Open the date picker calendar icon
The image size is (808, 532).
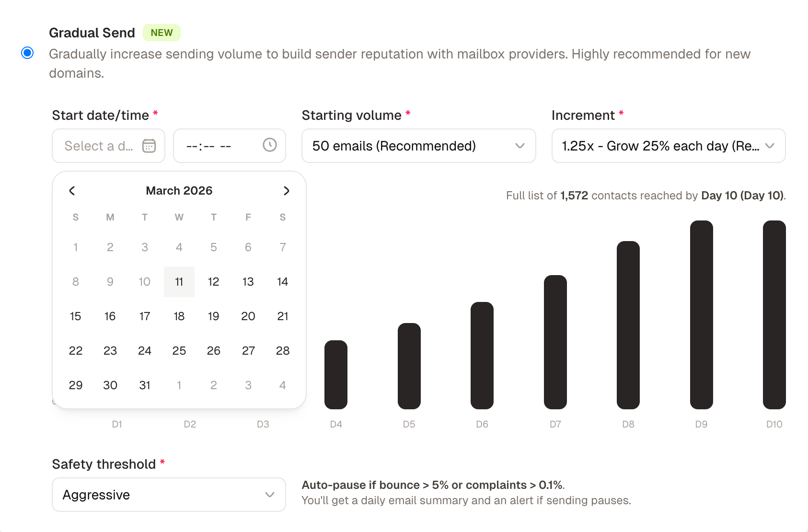point(149,146)
